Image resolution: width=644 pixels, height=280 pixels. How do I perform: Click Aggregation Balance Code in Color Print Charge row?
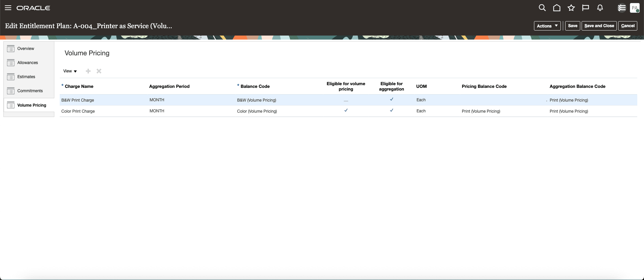(x=569, y=111)
